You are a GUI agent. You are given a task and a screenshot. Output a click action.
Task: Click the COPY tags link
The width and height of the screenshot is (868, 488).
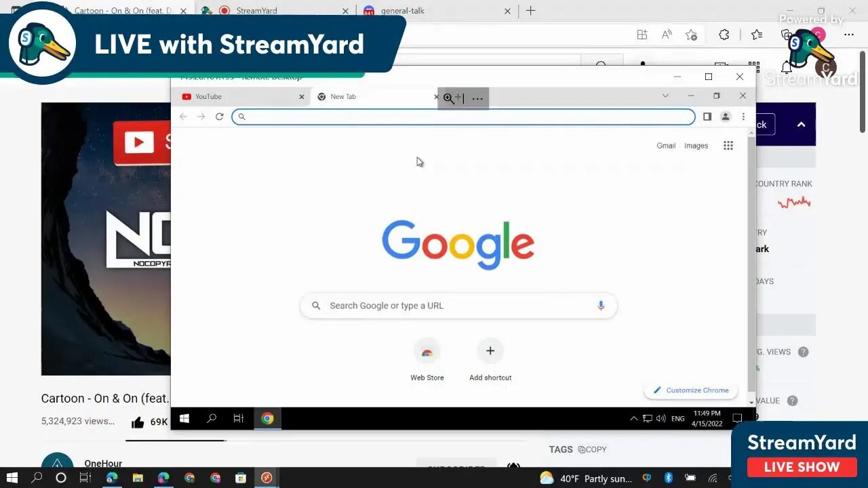point(593,449)
